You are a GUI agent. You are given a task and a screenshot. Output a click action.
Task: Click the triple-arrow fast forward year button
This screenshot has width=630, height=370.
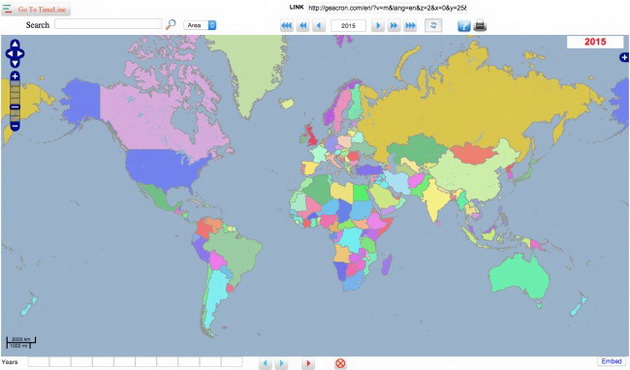(410, 26)
